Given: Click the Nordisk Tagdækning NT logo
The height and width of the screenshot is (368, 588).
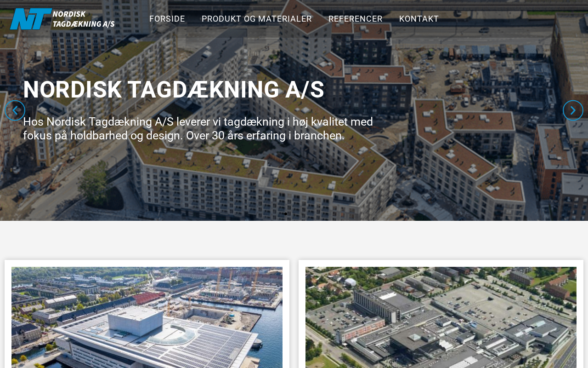Looking at the screenshot, I should [x=62, y=19].
